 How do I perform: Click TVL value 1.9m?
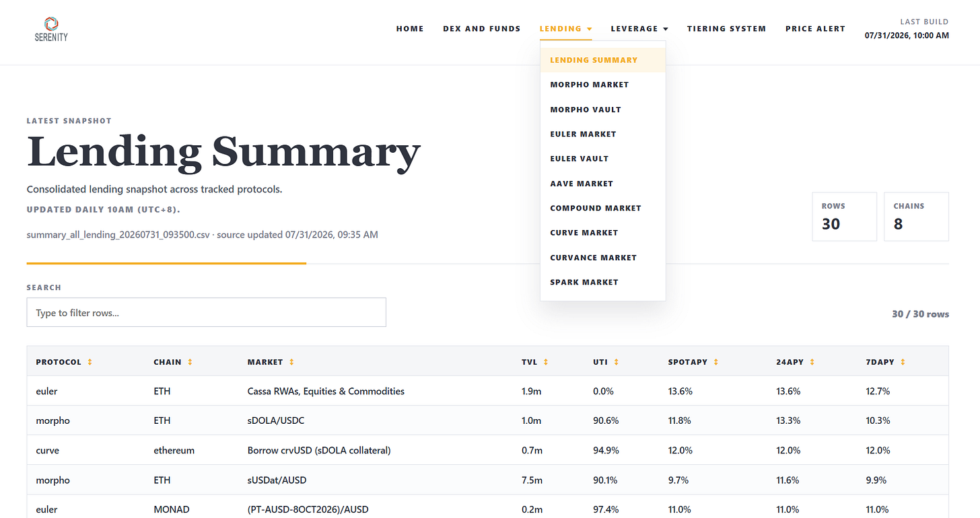(x=531, y=391)
